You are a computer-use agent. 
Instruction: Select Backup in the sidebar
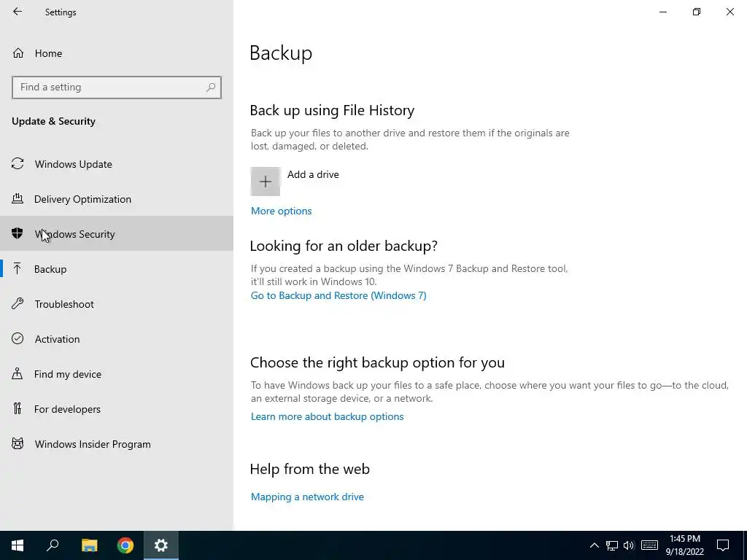(x=117, y=268)
